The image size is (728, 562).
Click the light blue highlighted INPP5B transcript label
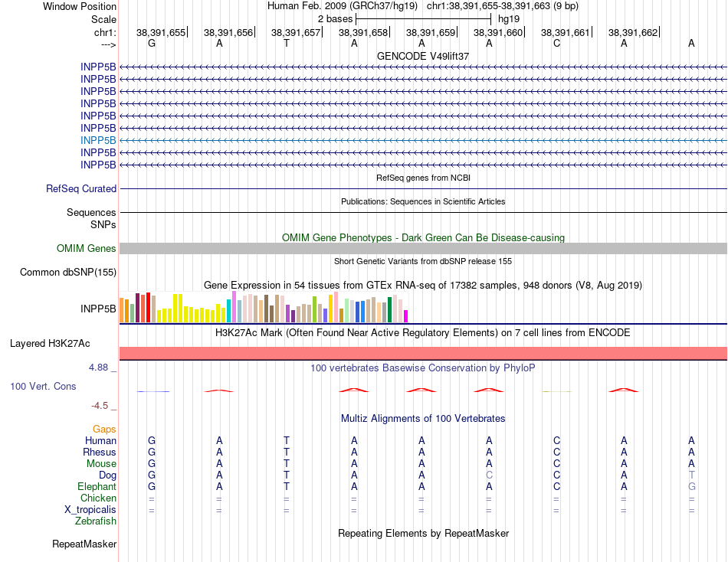pyautogui.click(x=98, y=140)
